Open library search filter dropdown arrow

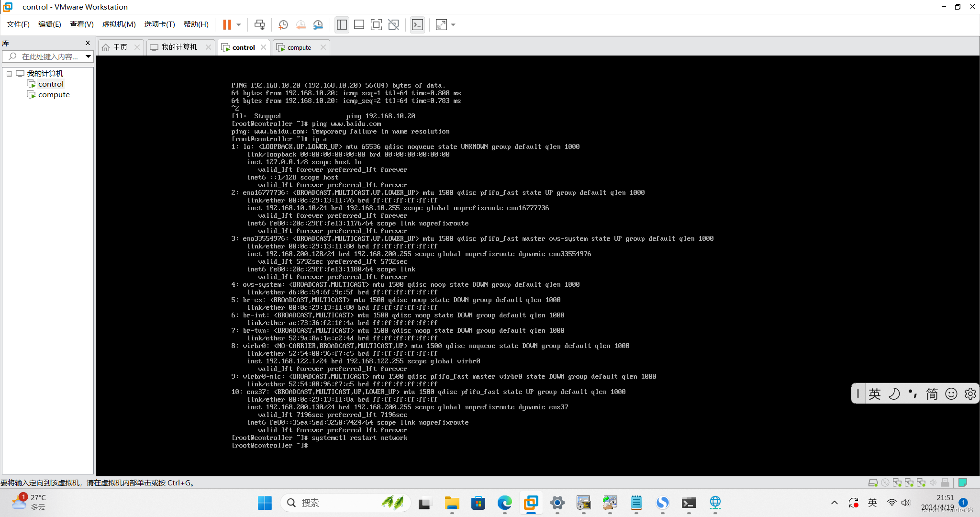(x=89, y=56)
